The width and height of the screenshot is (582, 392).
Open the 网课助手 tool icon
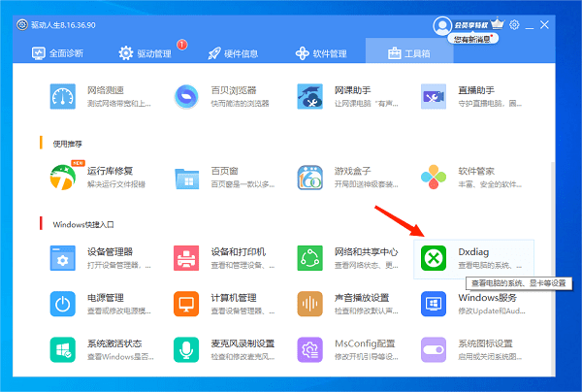coord(310,96)
